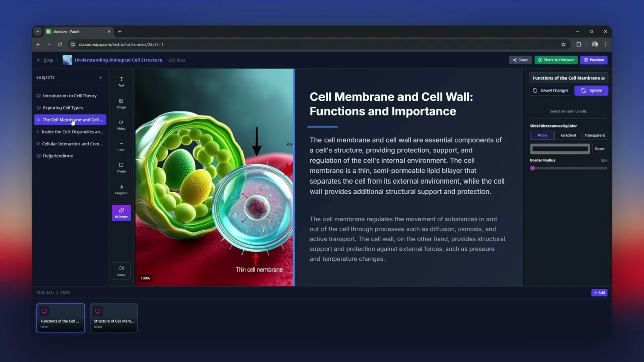Viewport: 644px width, 362px height.
Task: Click paragraph starting 'The cell membrane and cell wall'
Action: pos(407,165)
